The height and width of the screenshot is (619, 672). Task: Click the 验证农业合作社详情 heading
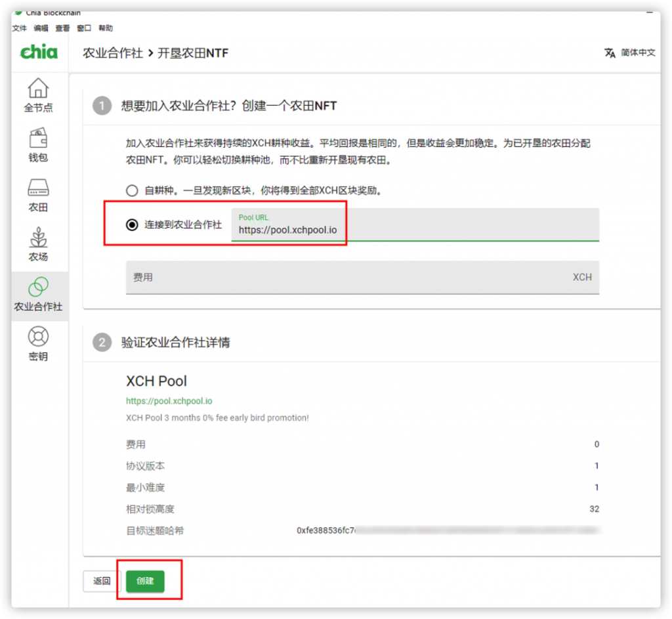[x=176, y=343]
